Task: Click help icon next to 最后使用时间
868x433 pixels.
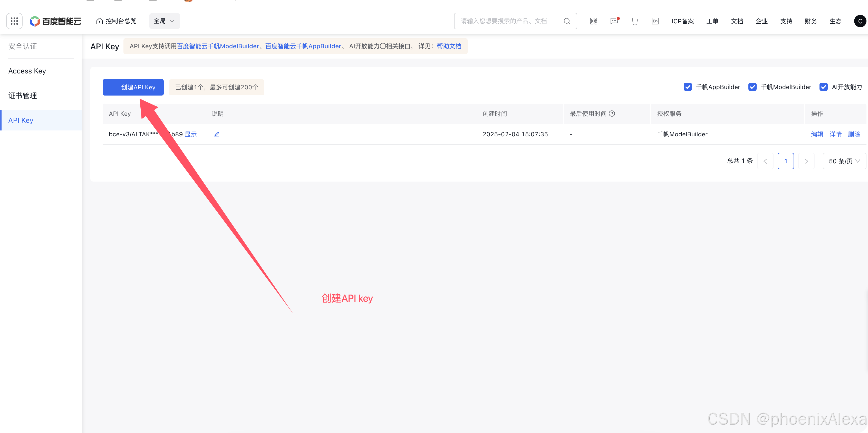Action: [612, 114]
